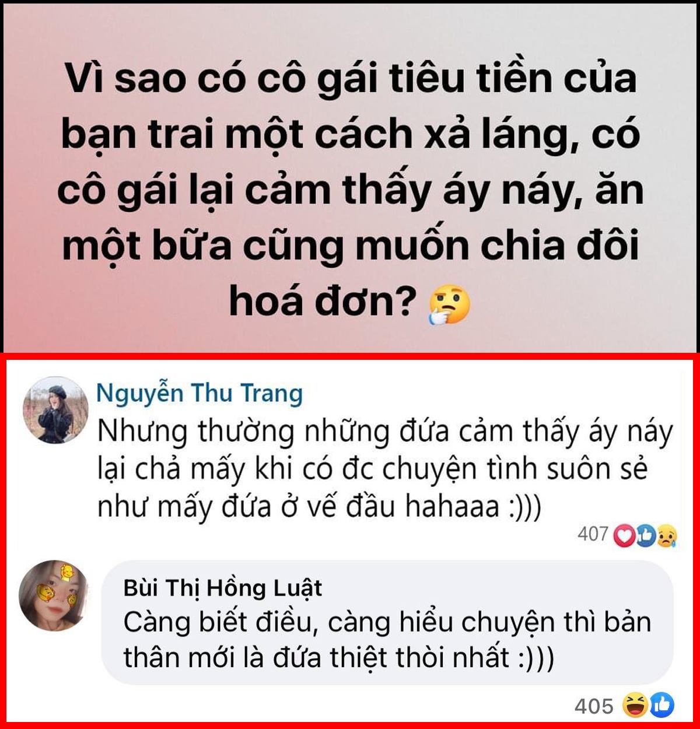Click the comment line "thân mới là đứa thiệt thòi nhất"
The height and width of the screenshot is (729, 700).
coord(338,658)
